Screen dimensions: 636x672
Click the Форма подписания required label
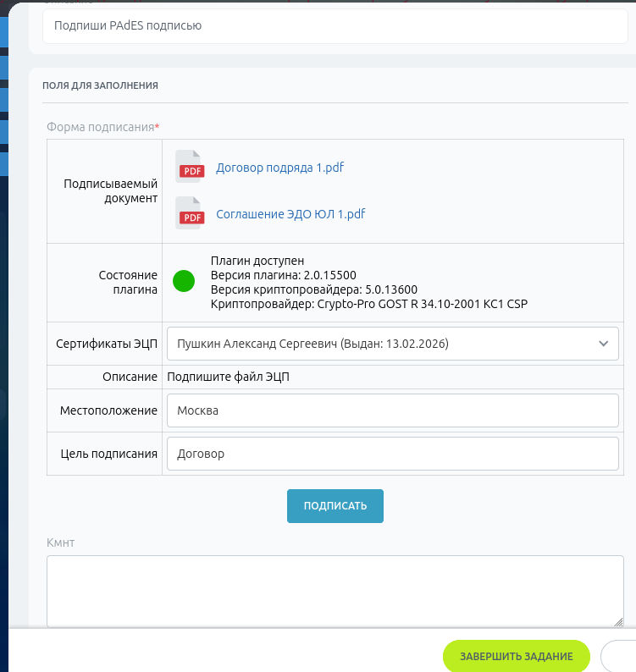103,127
